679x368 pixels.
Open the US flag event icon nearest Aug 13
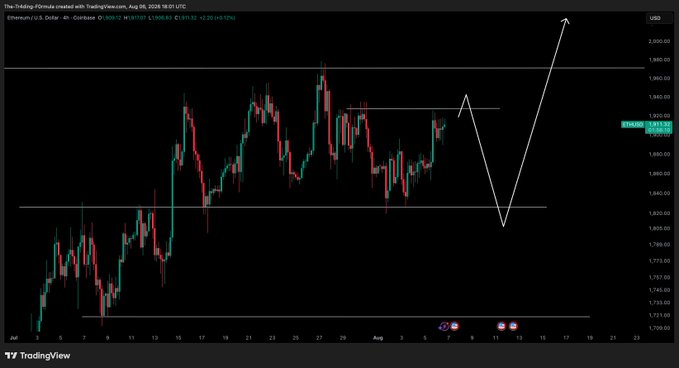513,326
